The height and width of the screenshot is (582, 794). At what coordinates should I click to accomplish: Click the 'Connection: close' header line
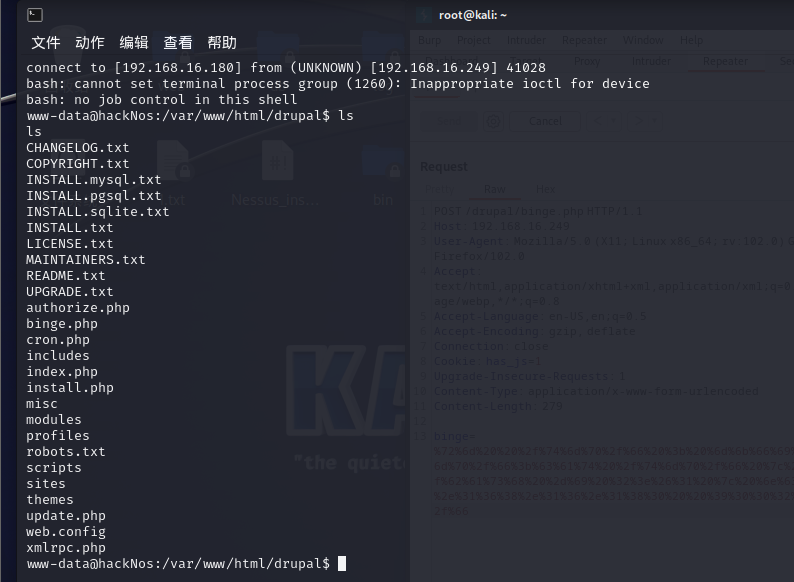491,346
